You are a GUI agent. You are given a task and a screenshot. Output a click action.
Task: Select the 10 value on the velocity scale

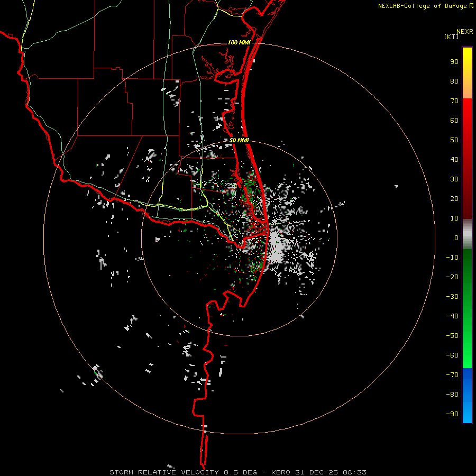coord(454,218)
